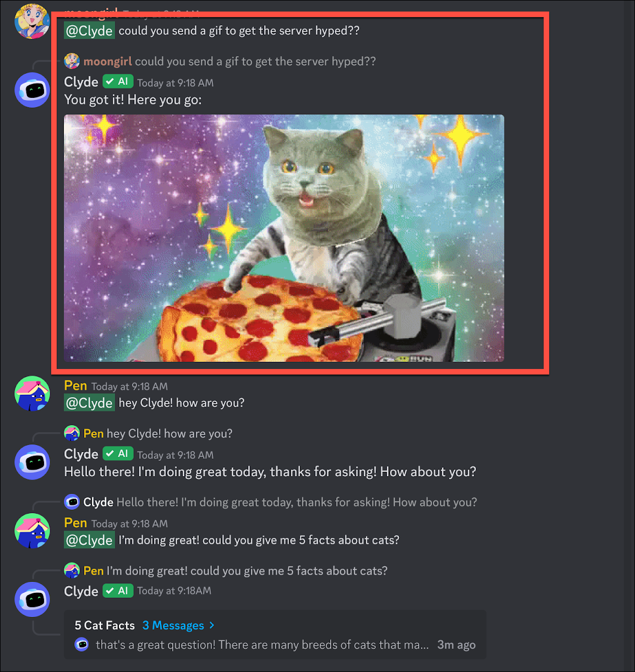
Task: Open the '5 Cat Facts' thread title
Action: click(105, 625)
